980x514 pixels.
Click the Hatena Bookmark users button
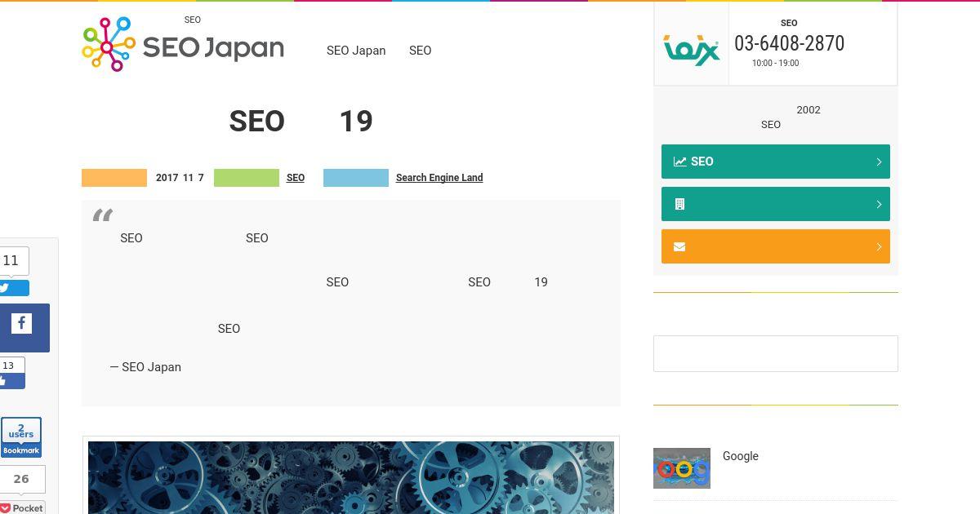(x=21, y=438)
